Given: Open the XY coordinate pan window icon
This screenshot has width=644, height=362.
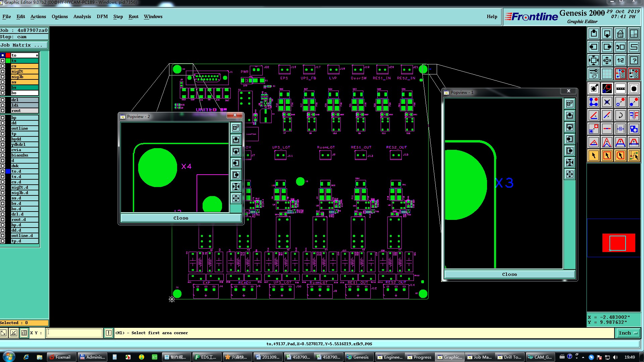Looking at the screenshot, I should pyautogui.click(x=634, y=34).
